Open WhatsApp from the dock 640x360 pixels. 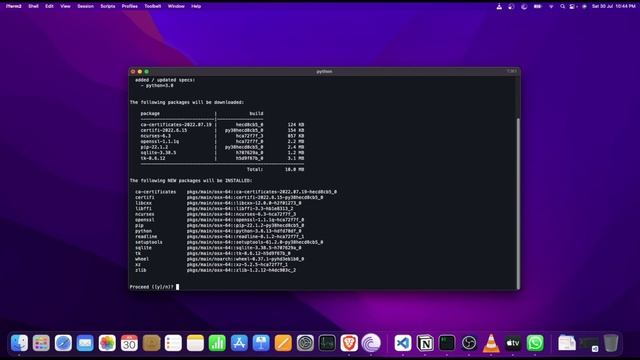[x=535, y=343]
